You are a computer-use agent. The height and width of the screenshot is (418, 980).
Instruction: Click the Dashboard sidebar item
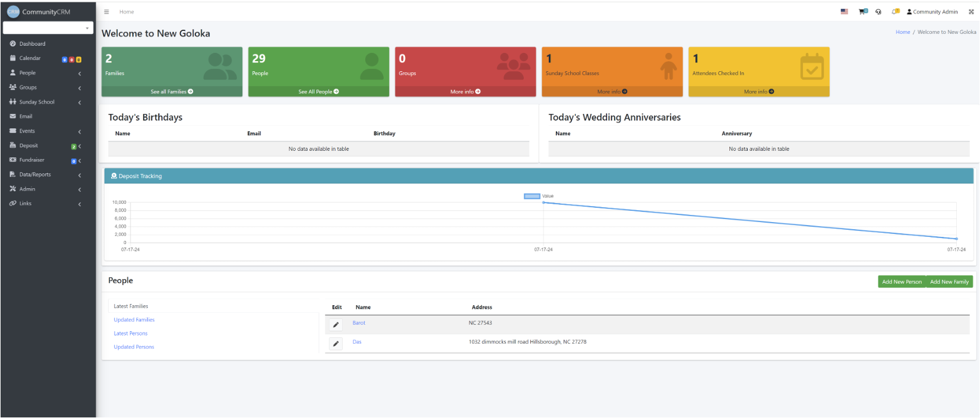pyautogui.click(x=32, y=44)
